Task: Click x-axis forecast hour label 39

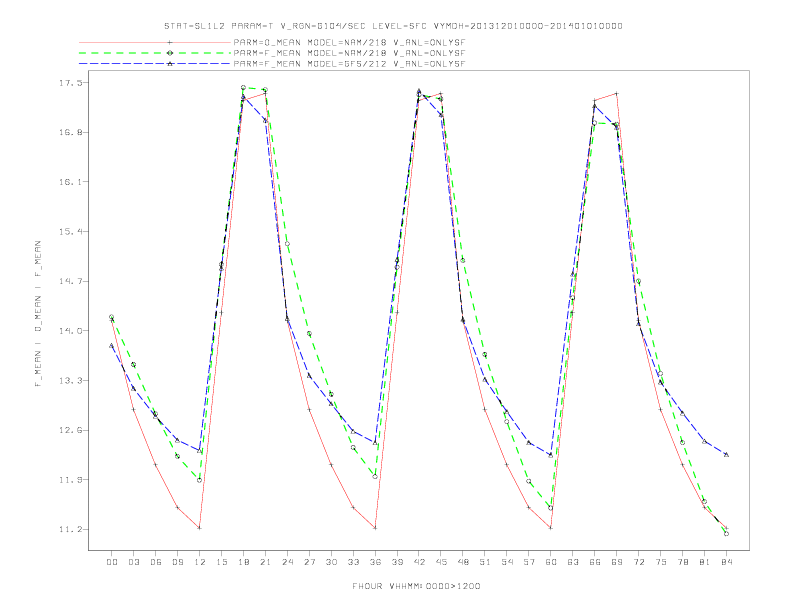Action: pyautogui.click(x=397, y=562)
